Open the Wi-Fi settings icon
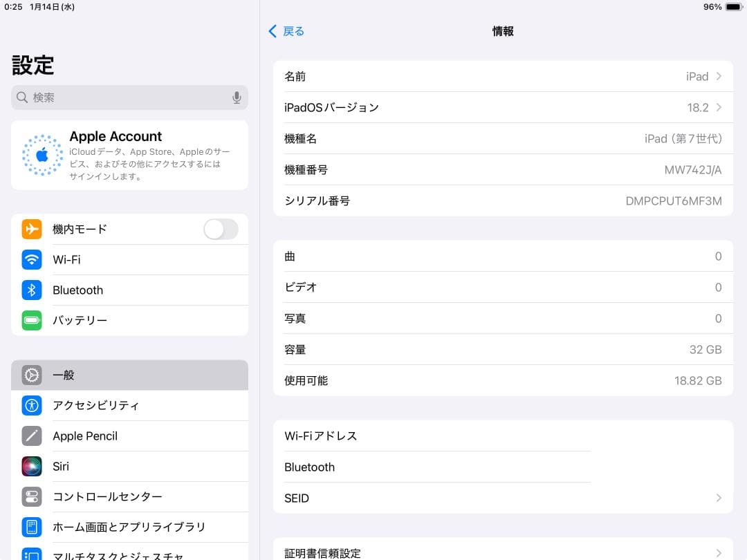Image resolution: width=747 pixels, height=560 pixels. (32, 259)
